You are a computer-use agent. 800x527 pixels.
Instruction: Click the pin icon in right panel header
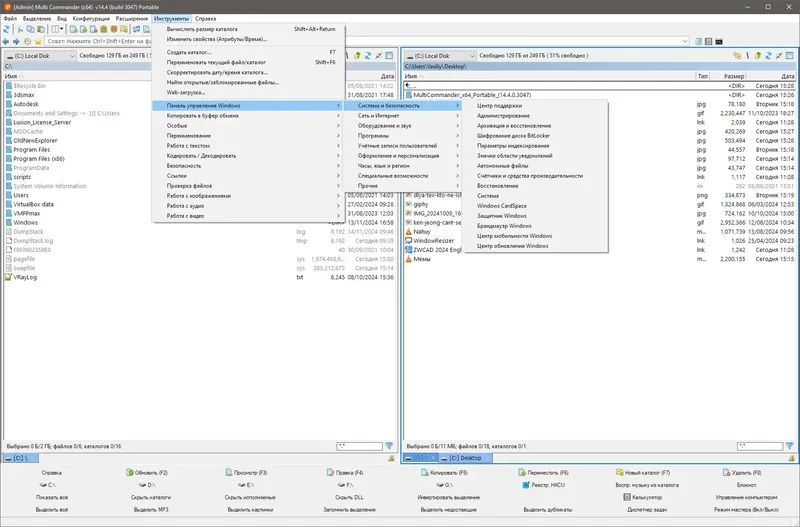pos(779,56)
